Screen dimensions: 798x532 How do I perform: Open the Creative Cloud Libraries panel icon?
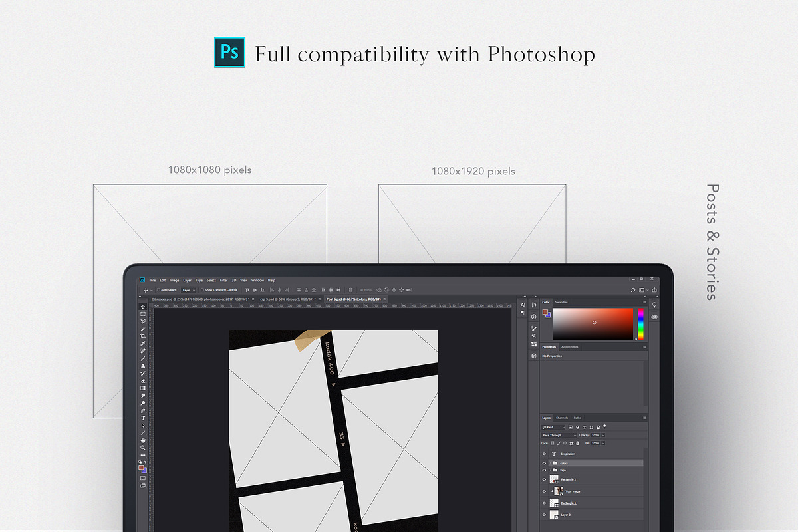(x=654, y=317)
